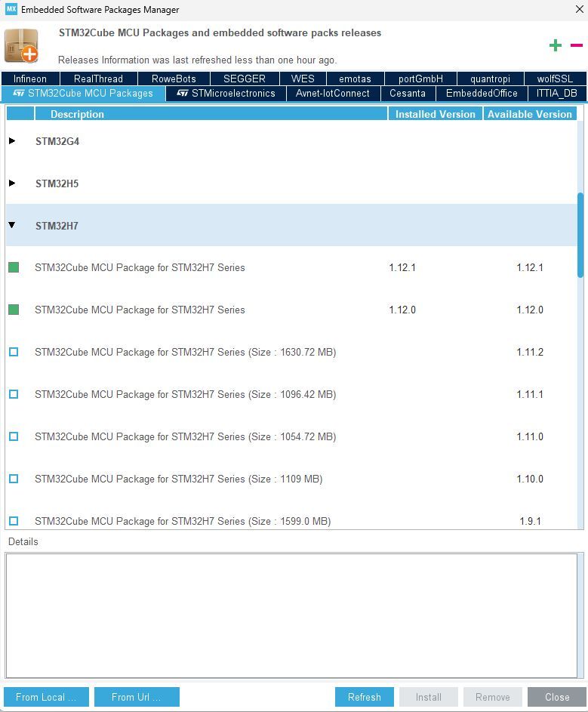Screen dimensions: 588x712
Task: Select package row with size 1054.72 MB
Action: point(291,436)
